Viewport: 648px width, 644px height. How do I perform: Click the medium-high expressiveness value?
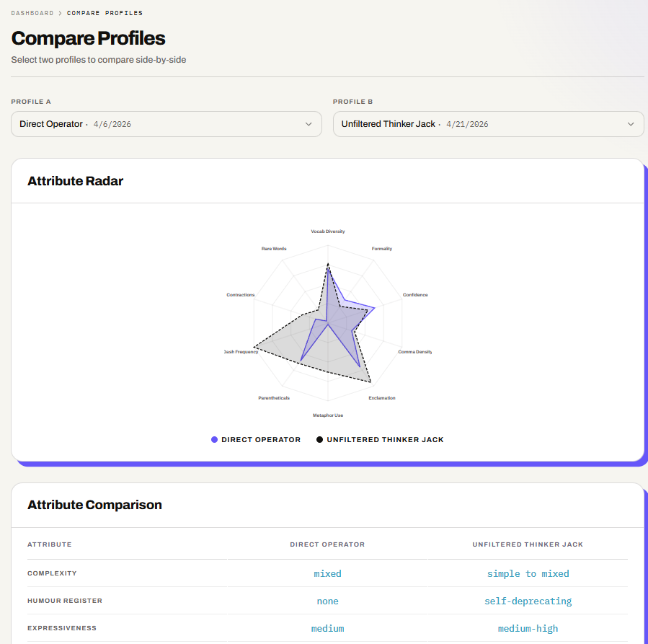528,628
